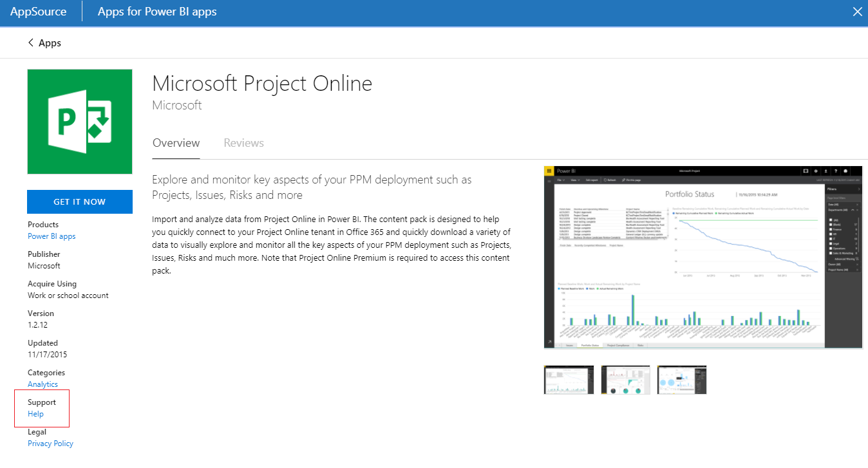Open the Help support link
The width and height of the screenshot is (868, 468).
[x=35, y=414]
